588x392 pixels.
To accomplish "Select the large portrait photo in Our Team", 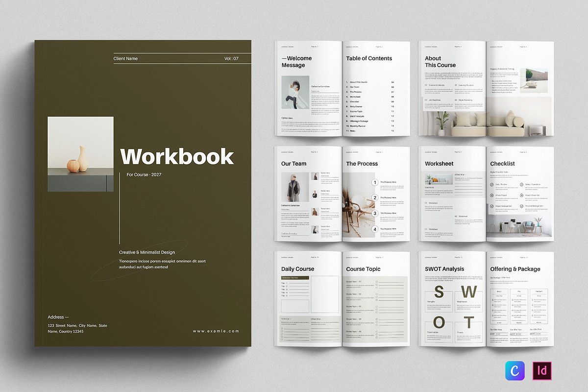I will [295, 187].
